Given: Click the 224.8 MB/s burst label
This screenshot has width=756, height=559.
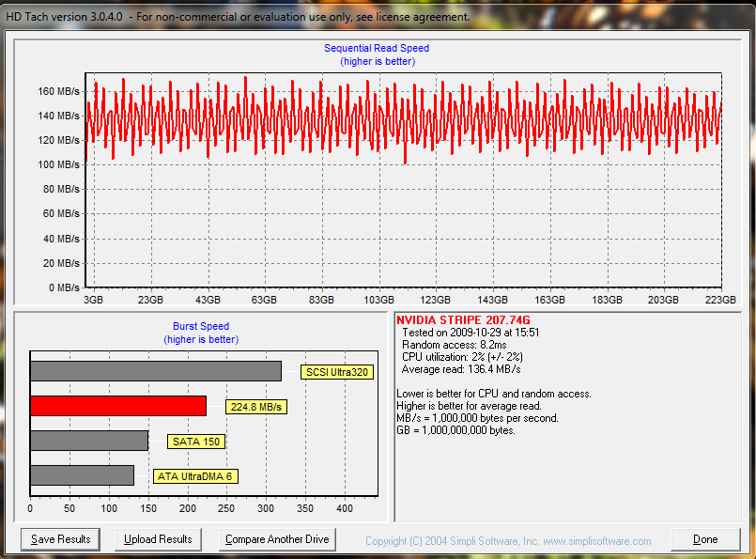Looking at the screenshot, I should click(x=256, y=407).
